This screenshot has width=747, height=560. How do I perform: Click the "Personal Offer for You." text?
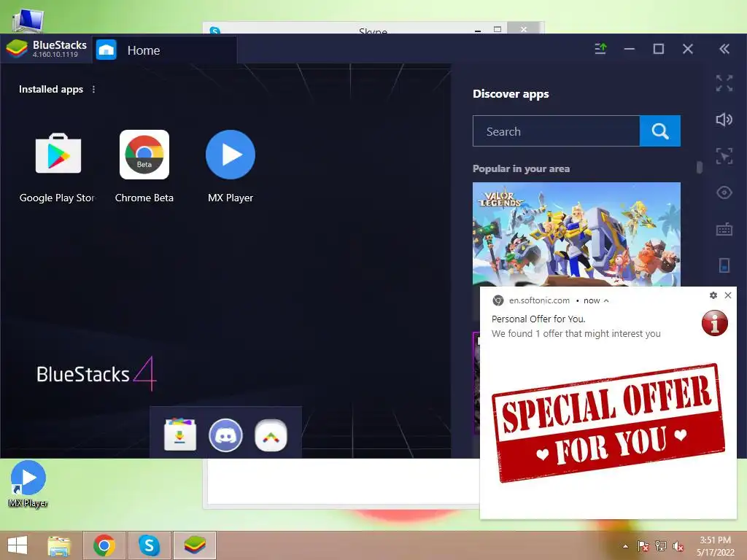538,319
